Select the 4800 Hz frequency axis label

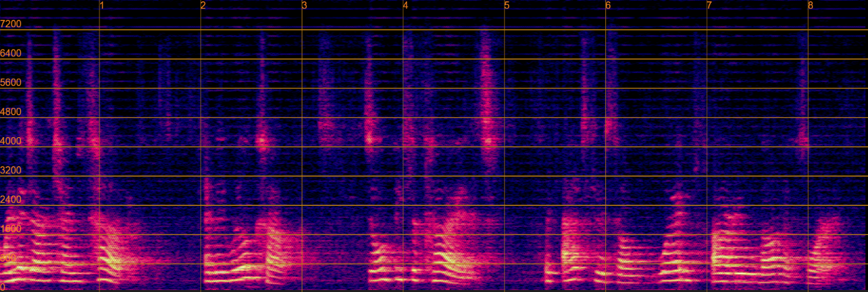coord(11,111)
